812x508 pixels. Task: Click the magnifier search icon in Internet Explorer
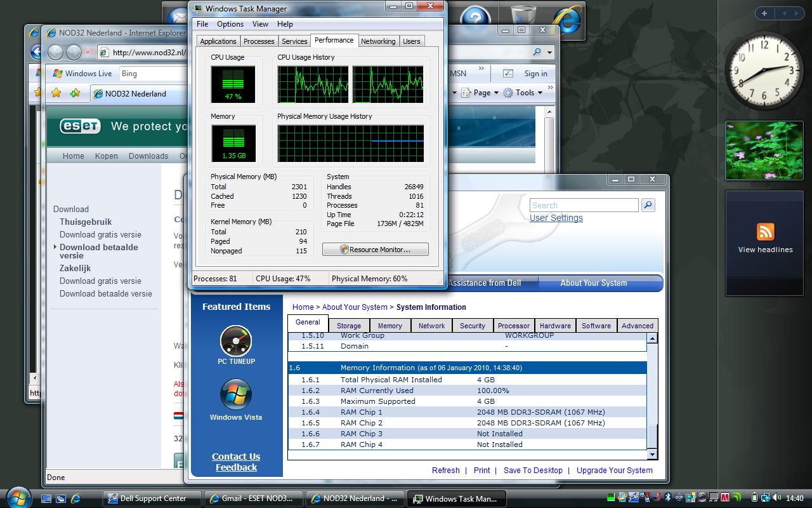pos(537,52)
